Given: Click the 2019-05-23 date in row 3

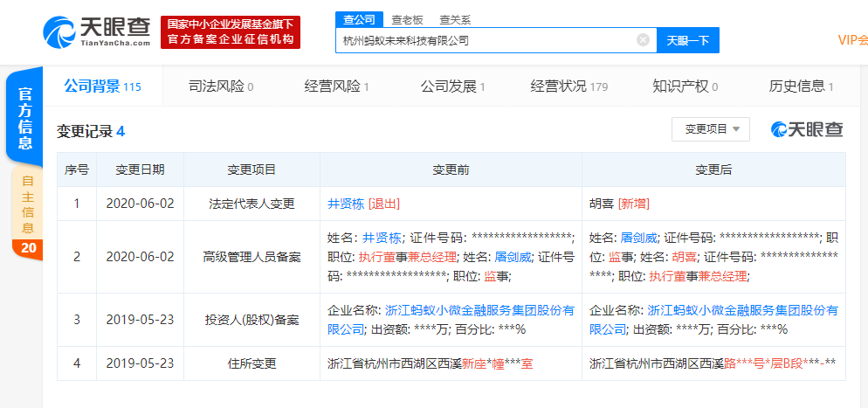Looking at the screenshot, I should click(x=140, y=320).
